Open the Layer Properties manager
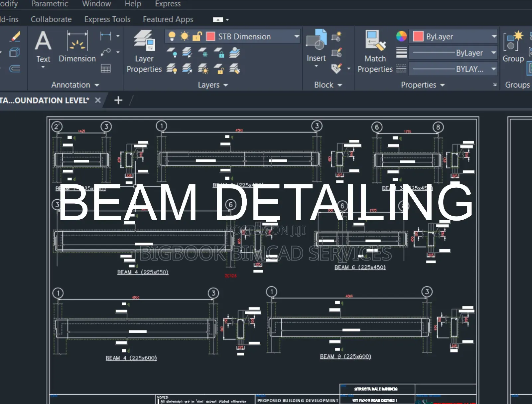Screen dimensions: 532x404 (144, 52)
